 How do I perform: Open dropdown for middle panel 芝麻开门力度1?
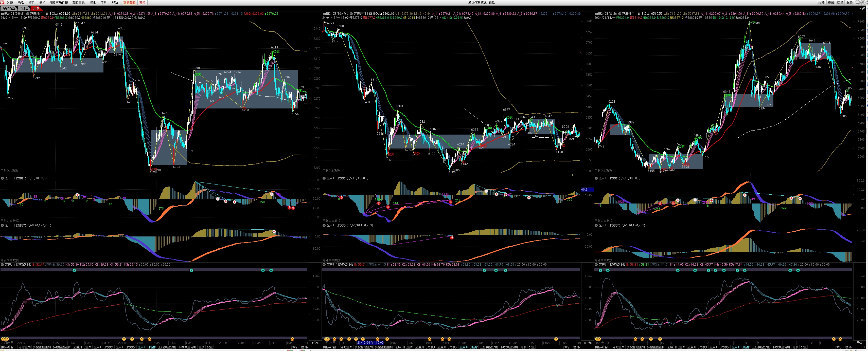[324, 178]
